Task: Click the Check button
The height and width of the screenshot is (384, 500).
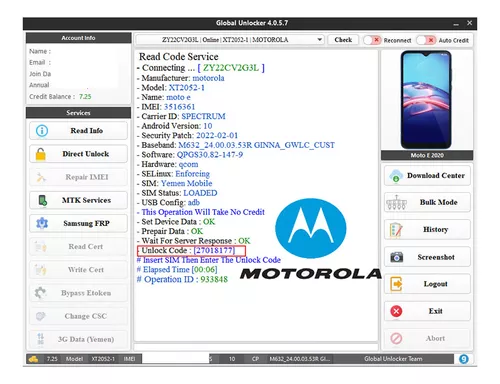Action: pos(343,40)
